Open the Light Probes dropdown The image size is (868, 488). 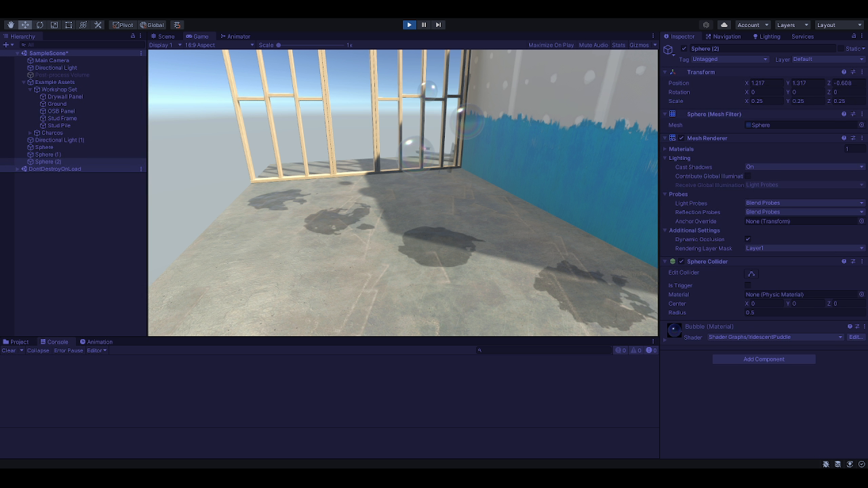tap(805, 203)
